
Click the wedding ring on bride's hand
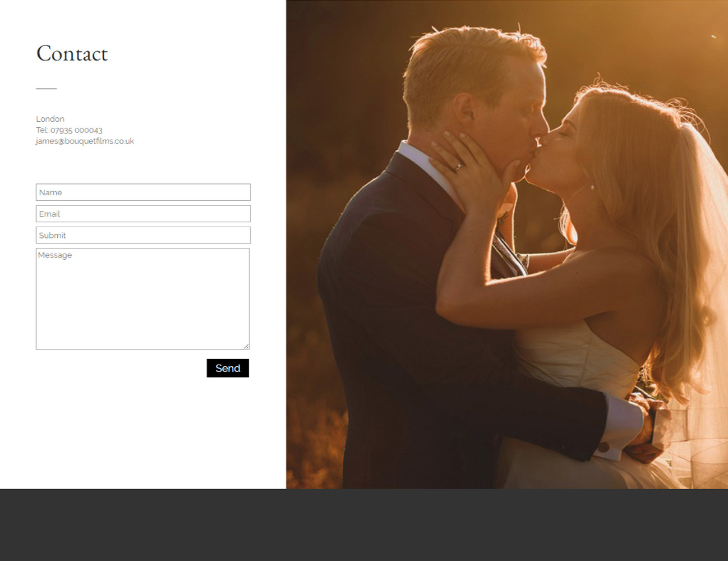[458, 167]
